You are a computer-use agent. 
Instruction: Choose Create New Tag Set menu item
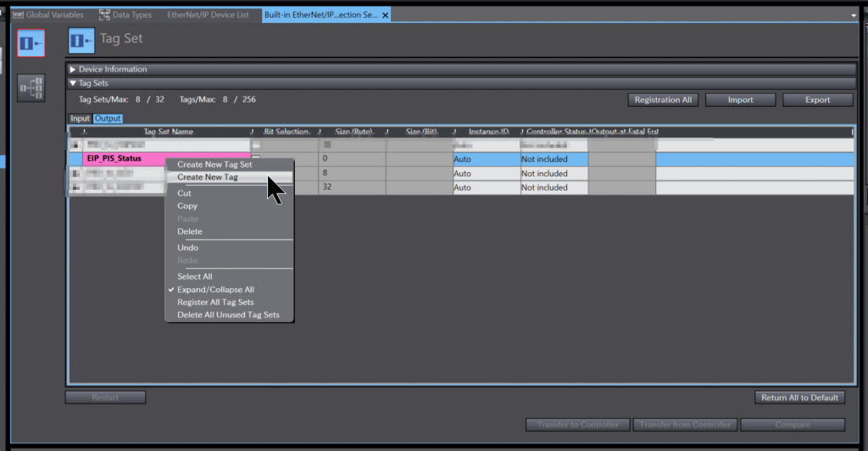click(214, 164)
